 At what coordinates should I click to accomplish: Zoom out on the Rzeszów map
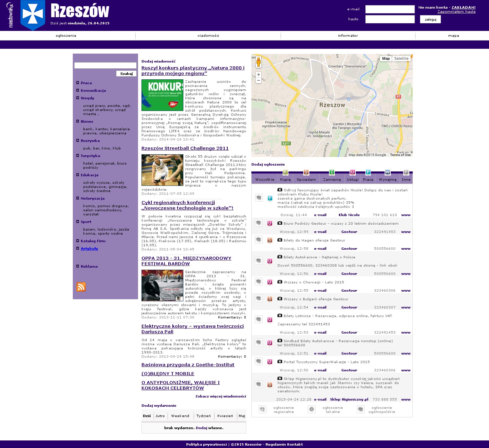[x=259, y=80]
